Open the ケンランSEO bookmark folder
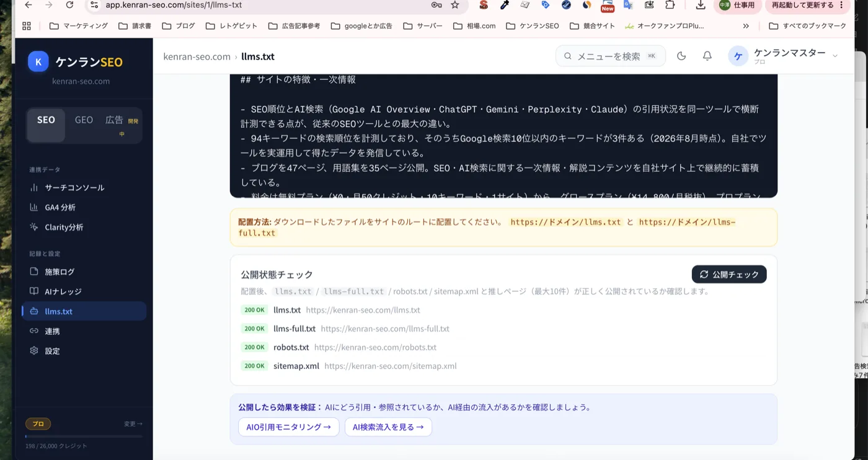The width and height of the screenshot is (868, 460). tap(533, 26)
